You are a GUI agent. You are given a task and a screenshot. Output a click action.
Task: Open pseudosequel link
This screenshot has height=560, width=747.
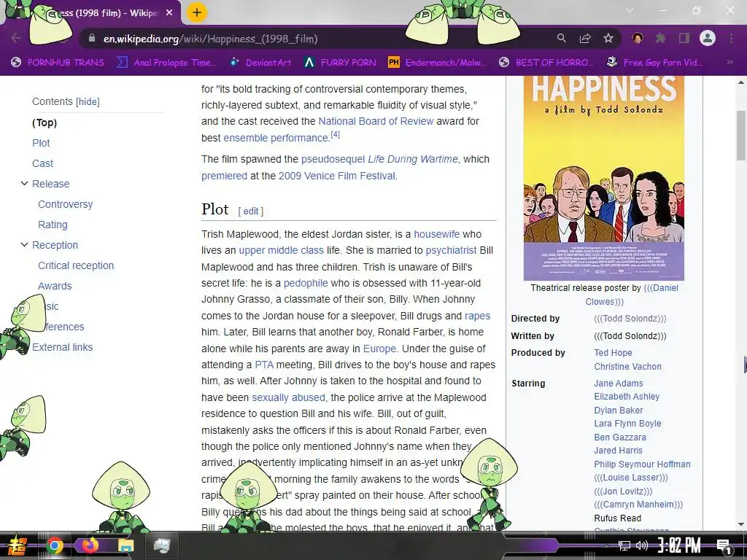333,159
